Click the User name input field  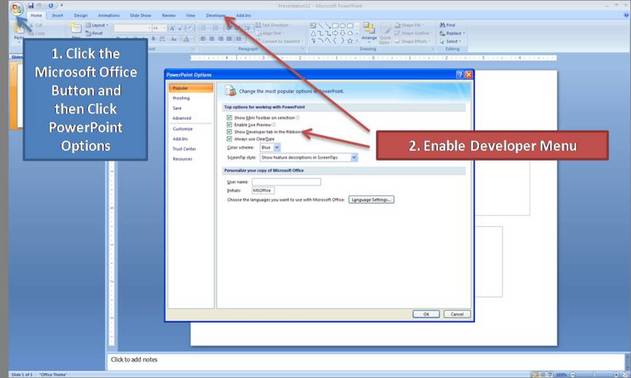click(x=286, y=182)
